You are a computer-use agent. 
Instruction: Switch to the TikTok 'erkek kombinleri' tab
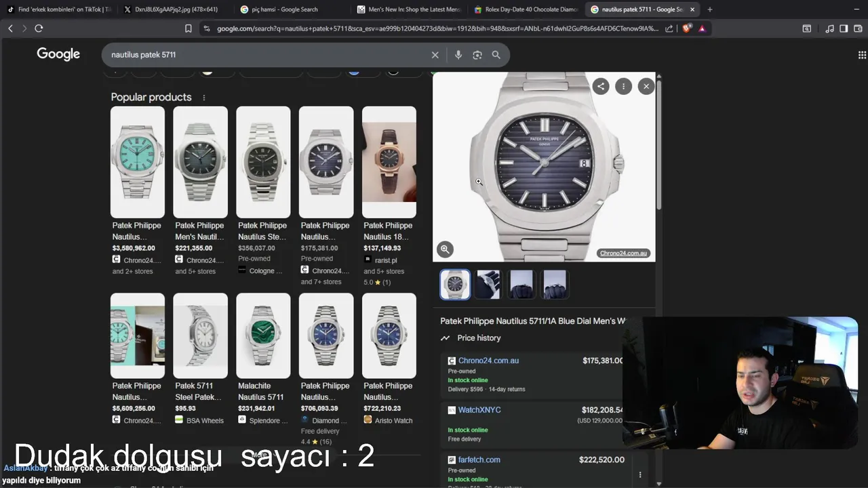click(60, 9)
